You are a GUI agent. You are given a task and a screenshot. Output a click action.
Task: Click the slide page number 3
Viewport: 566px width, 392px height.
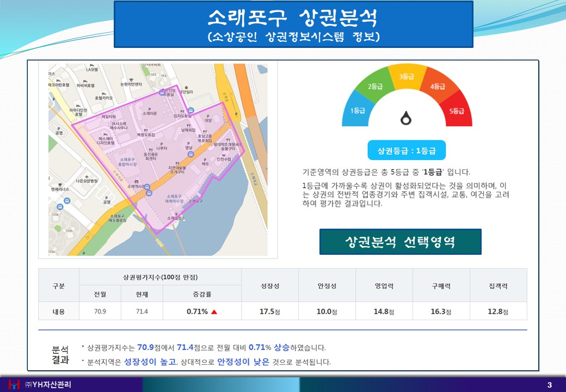[550, 385]
